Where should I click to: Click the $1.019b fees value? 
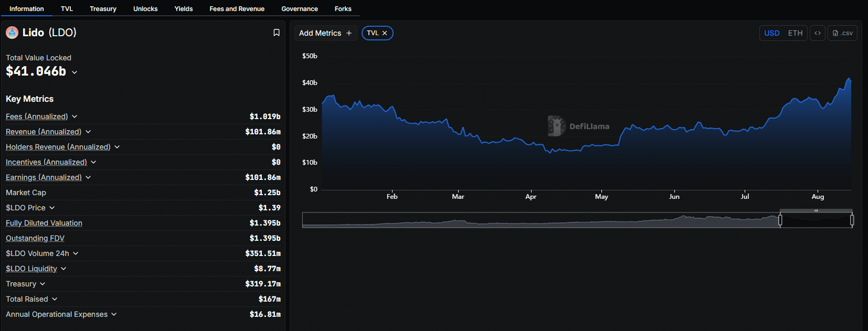(x=265, y=116)
